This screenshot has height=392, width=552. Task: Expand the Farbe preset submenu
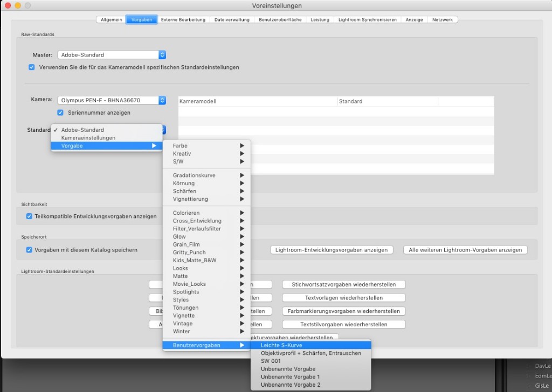tap(206, 146)
